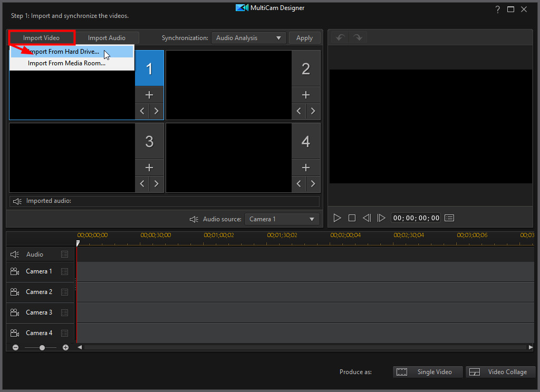This screenshot has width=540, height=392.
Task: Go to previous clip in camera slot 3
Action: [142, 184]
